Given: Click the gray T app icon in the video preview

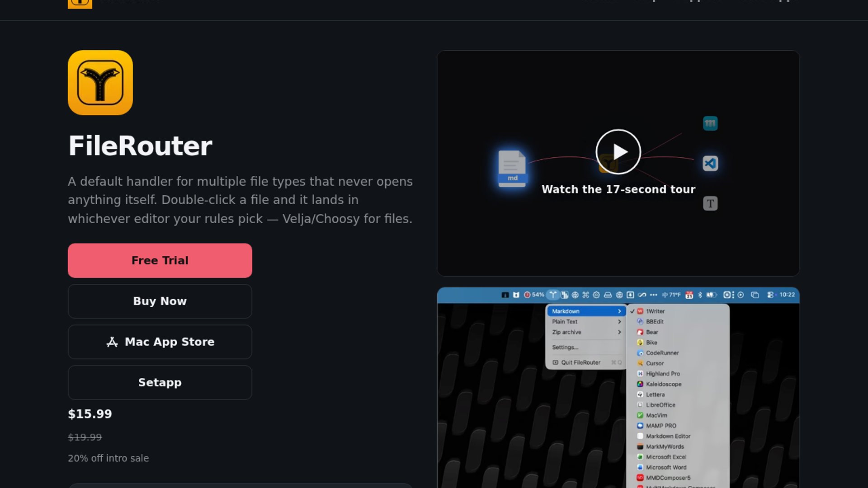Looking at the screenshot, I should click(x=710, y=203).
